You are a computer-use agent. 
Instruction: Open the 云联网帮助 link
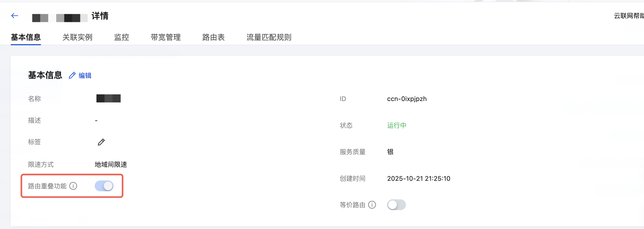628,16
